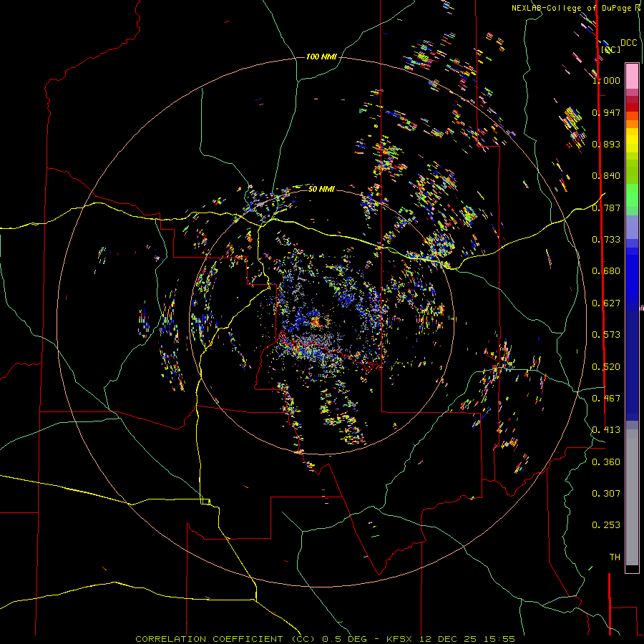This screenshot has height=644, width=644.
Task: Click the 100 NMI range ring label
Action: tap(321, 57)
